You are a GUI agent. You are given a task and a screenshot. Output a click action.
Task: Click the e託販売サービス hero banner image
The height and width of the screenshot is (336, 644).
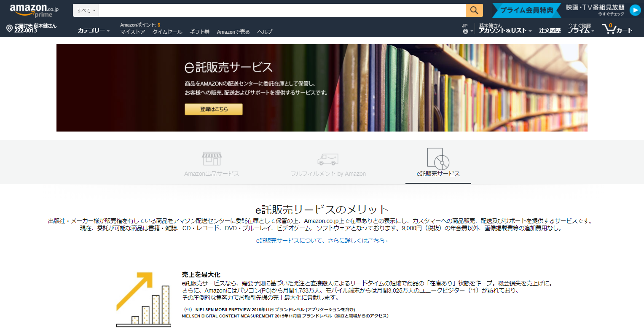(x=322, y=88)
